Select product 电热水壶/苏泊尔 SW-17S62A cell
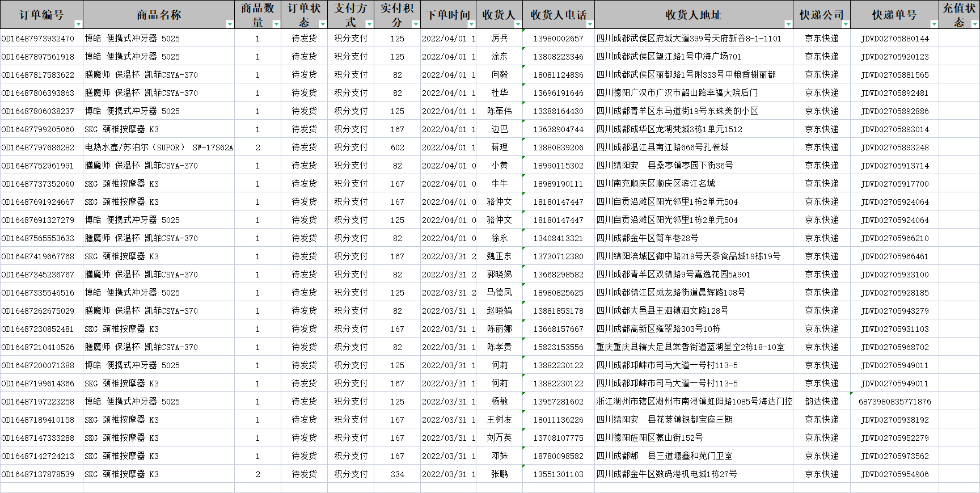This screenshot has height=493, width=980. 159,148
